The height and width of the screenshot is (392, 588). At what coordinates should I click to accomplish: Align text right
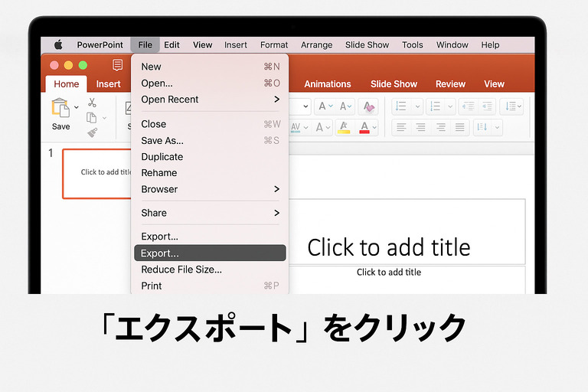point(441,127)
